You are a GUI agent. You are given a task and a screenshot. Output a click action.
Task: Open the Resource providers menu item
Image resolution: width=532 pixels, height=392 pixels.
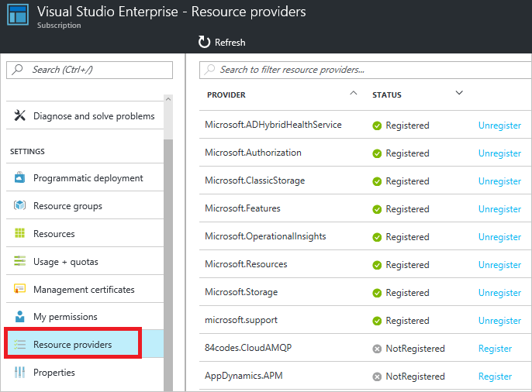pos(72,345)
